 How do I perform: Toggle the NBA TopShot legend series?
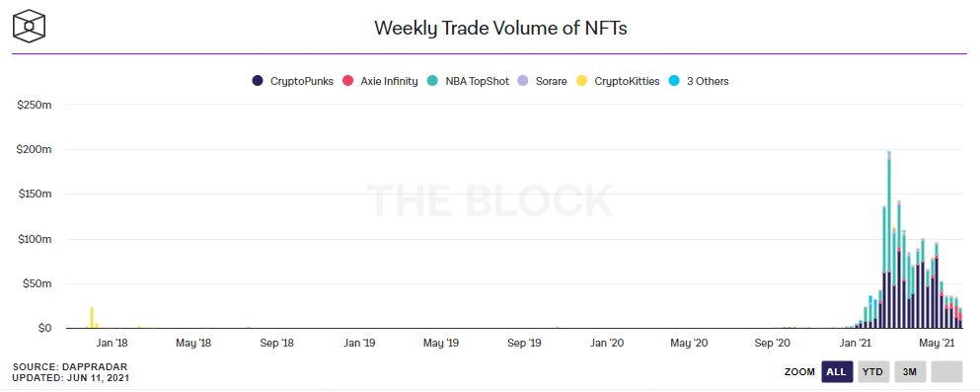point(468,81)
